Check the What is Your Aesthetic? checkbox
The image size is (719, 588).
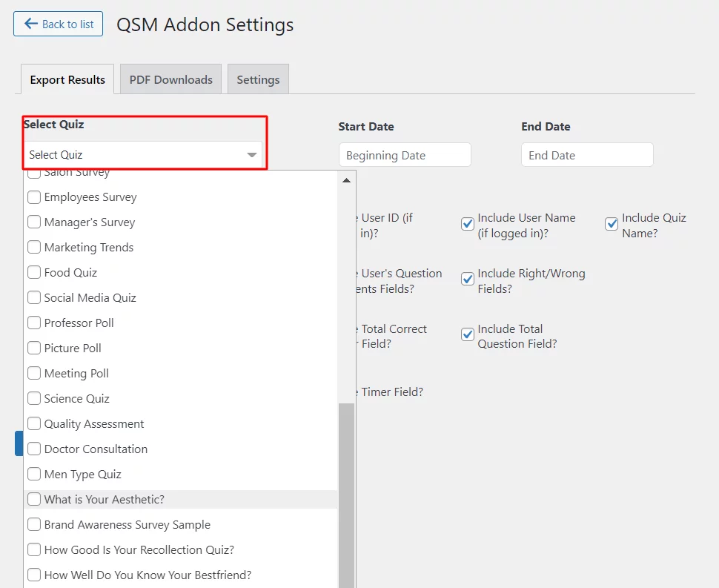coord(34,500)
